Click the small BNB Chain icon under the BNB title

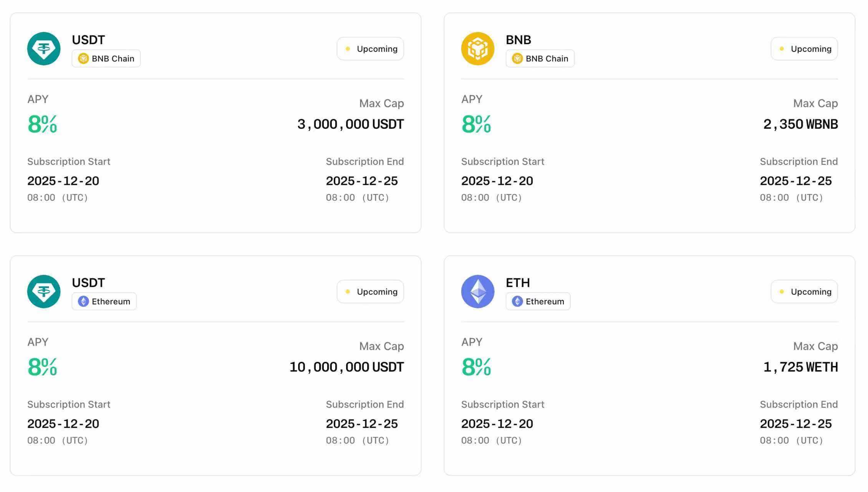pyautogui.click(x=517, y=59)
